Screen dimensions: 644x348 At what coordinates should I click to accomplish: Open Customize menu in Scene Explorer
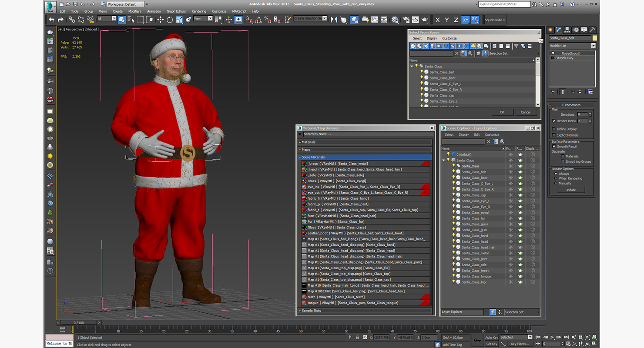[492, 134]
